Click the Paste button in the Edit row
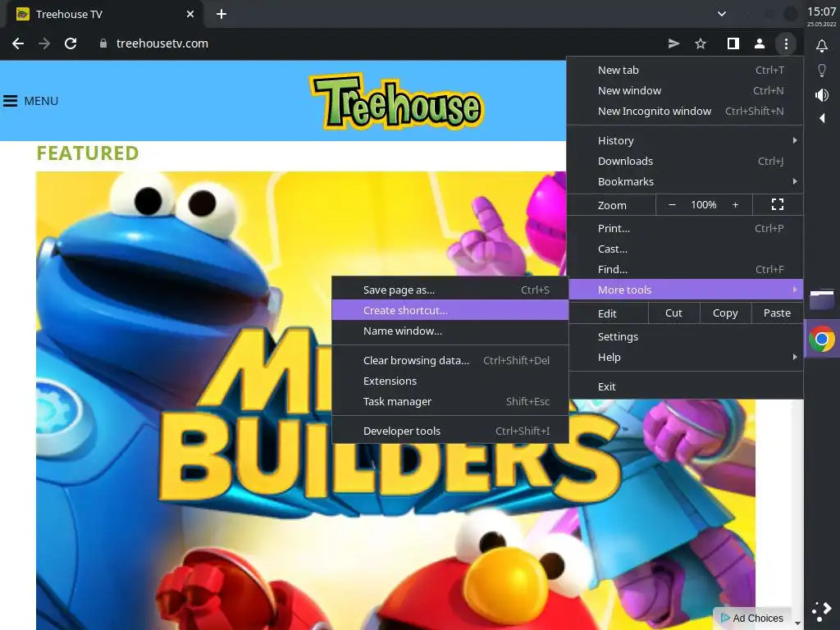The width and height of the screenshot is (840, 630). [x=777, y=313]
